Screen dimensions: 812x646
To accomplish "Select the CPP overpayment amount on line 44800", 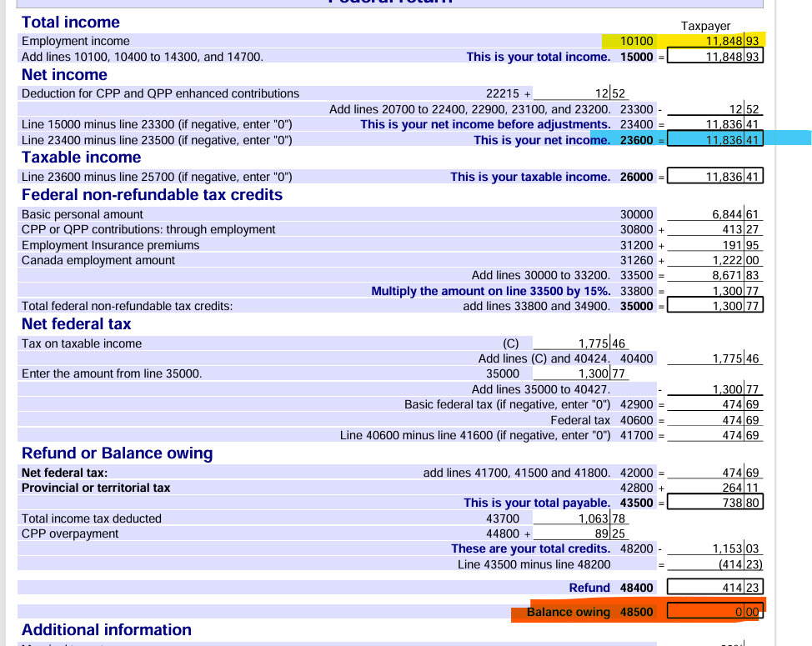I will (x=581, y=533).
